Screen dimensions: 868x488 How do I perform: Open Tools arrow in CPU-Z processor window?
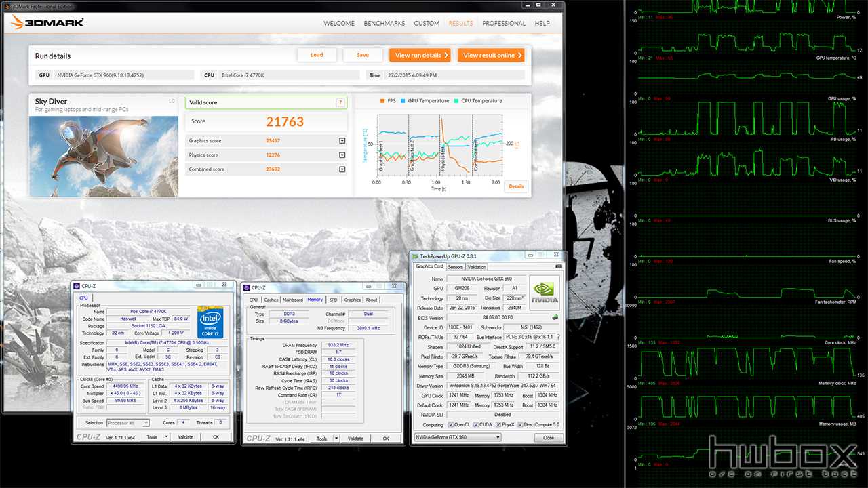(165, 438)
